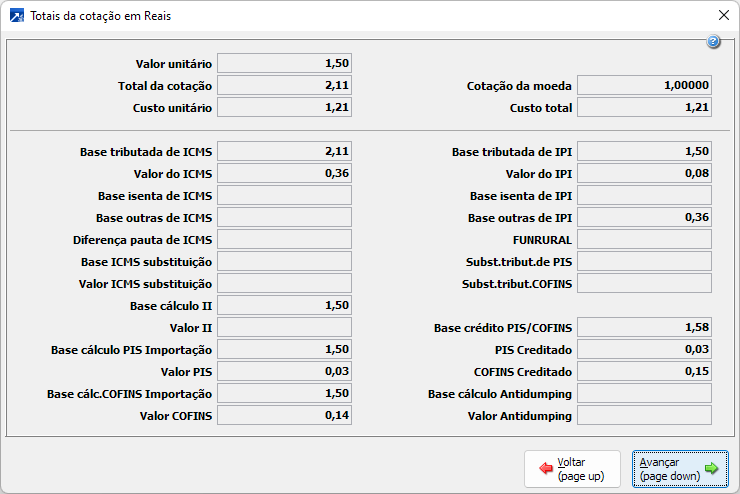The width and height of the screenshot is (740, 494).
Task: Click the Voltar (page up) button
Action: 571,468
